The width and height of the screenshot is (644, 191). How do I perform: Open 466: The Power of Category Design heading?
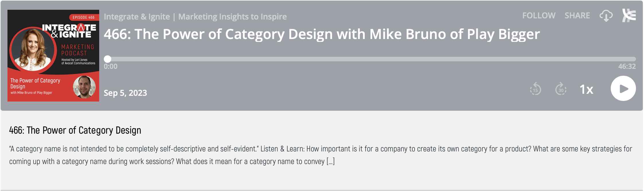[x=75, y=130]
